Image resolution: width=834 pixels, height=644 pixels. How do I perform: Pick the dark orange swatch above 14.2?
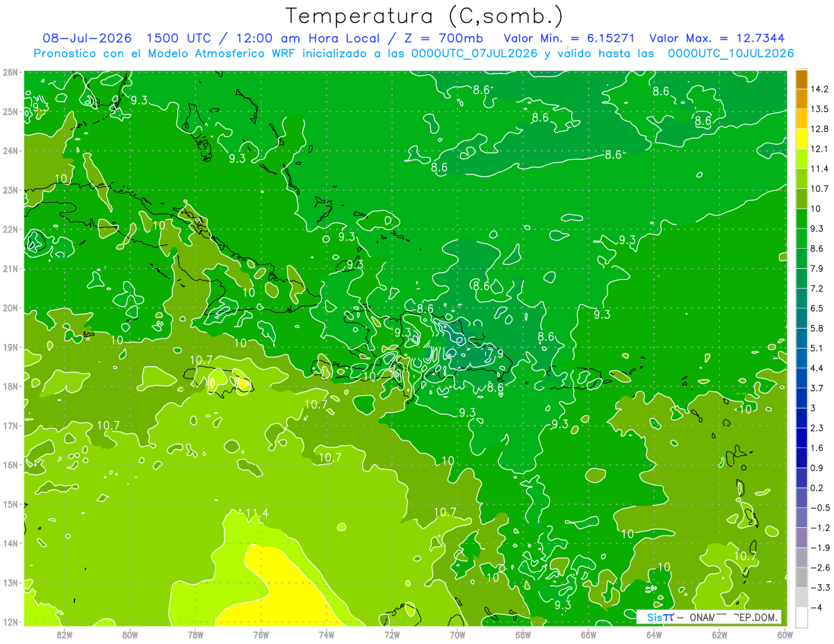pyautogui.click(x=801, y=79)
